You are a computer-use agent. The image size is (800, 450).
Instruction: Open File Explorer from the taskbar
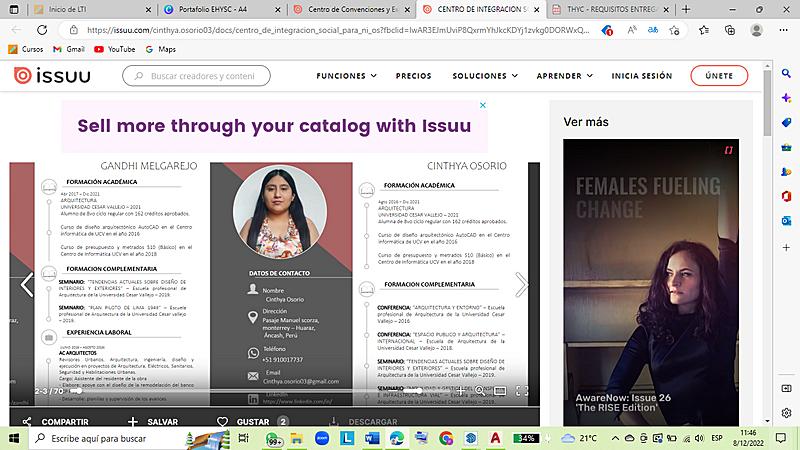pyautogui.click(x=296, y=438)
